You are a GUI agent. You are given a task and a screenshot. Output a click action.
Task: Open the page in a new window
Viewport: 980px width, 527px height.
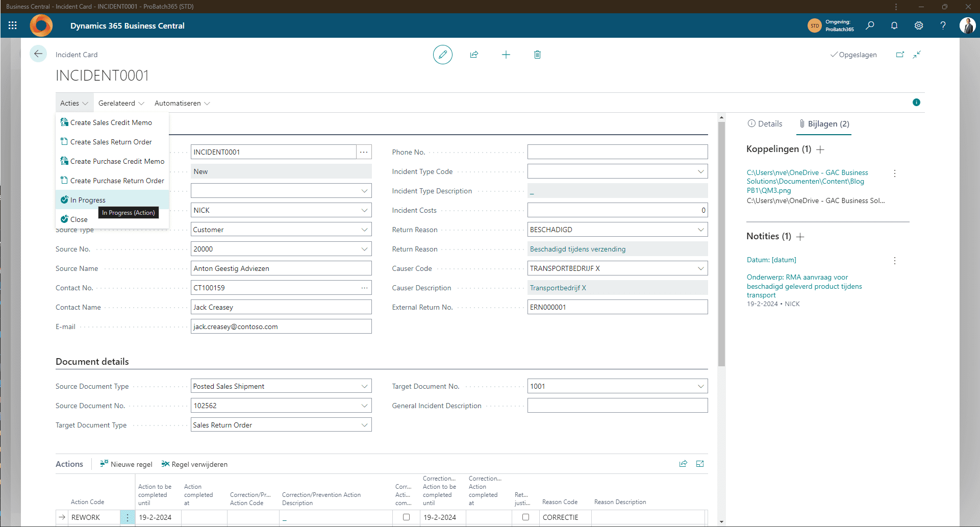click(x=900, y=55)
